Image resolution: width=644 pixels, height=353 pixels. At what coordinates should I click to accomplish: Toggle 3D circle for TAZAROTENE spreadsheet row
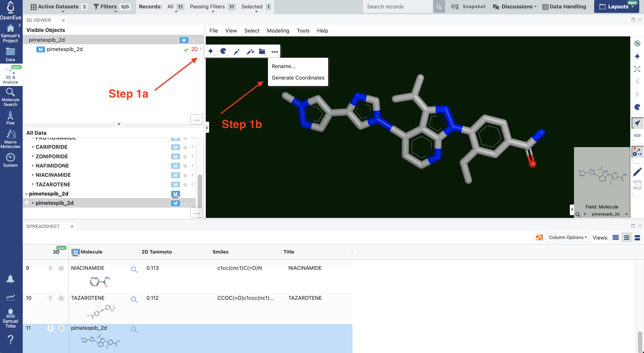coord(61,298)
